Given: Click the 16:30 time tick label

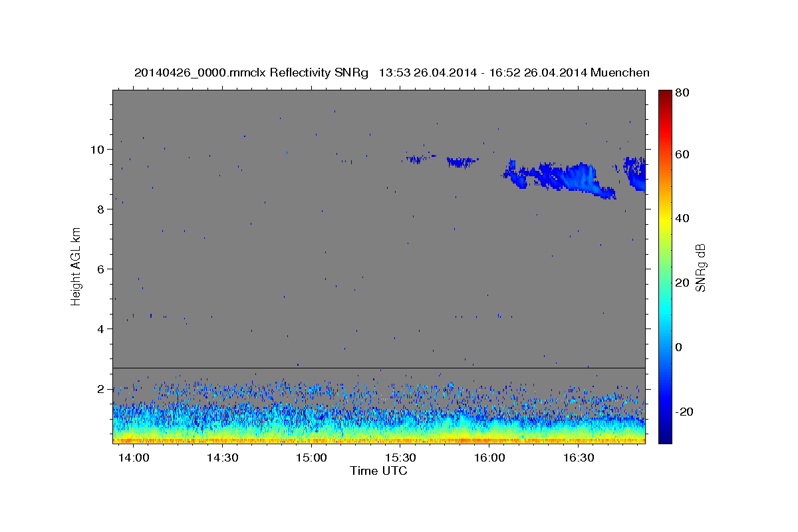Looking at the screenshot, I should (x=578, y=458).
